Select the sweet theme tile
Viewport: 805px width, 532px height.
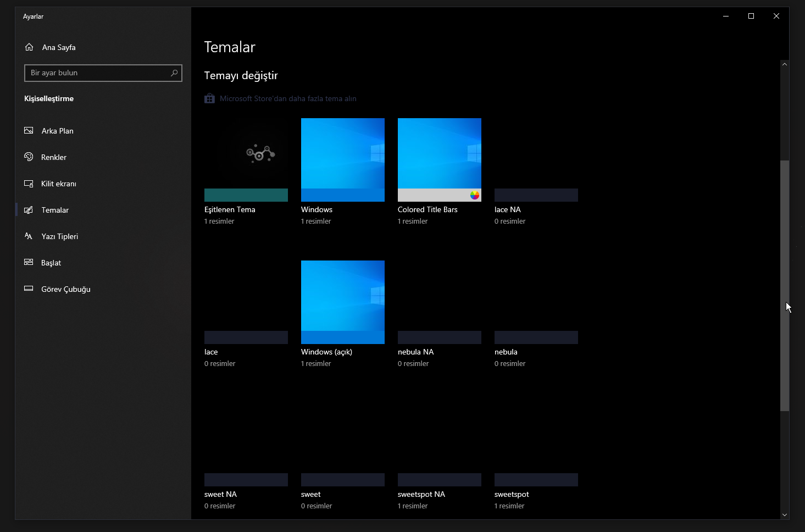pos(343,445)
